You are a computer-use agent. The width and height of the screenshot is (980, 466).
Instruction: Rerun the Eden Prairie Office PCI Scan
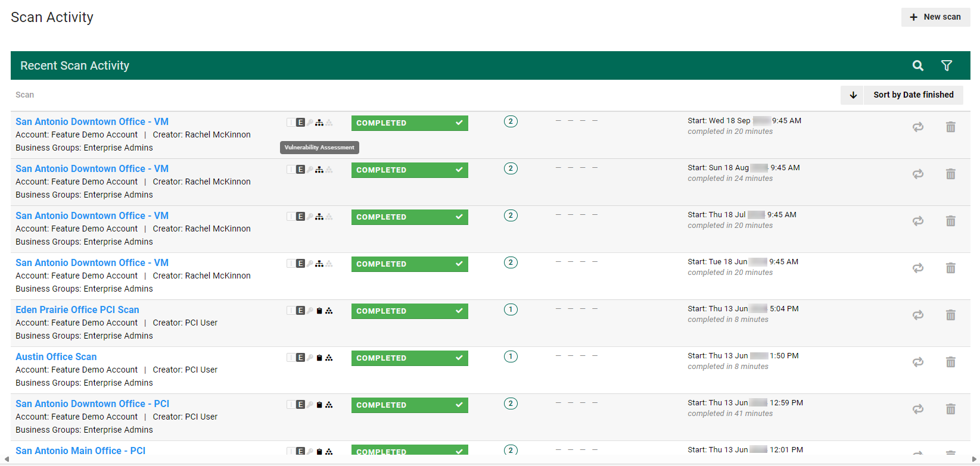pyautogui.click(x=917, y=315)
